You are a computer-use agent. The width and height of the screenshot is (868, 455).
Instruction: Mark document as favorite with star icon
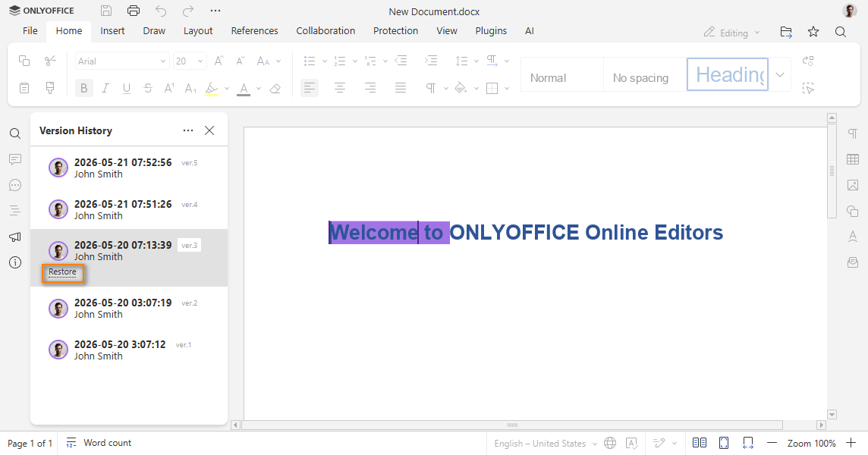click(x=813, y=32)
